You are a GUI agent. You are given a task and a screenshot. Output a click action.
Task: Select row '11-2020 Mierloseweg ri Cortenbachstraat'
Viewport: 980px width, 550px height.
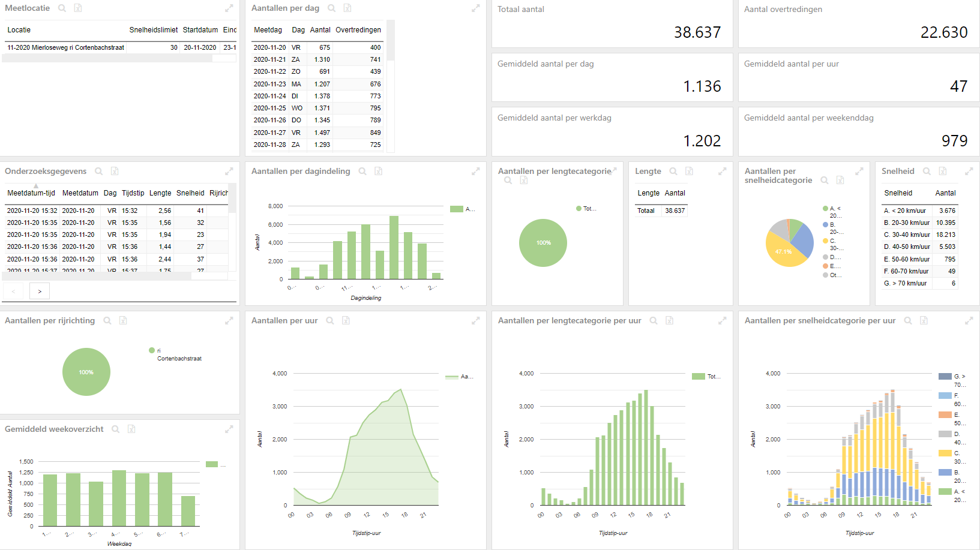120,47
